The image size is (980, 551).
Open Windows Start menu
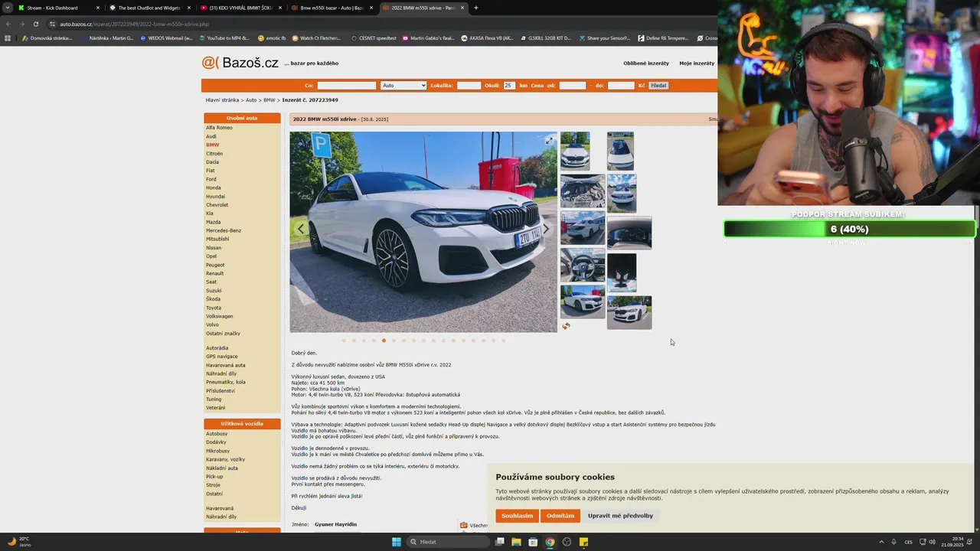coord(397,542)
